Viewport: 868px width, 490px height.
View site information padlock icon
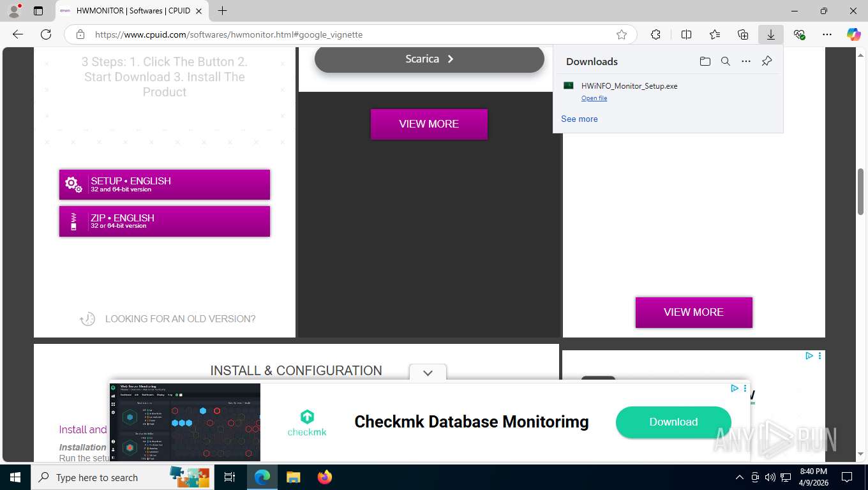pos(80,34)
